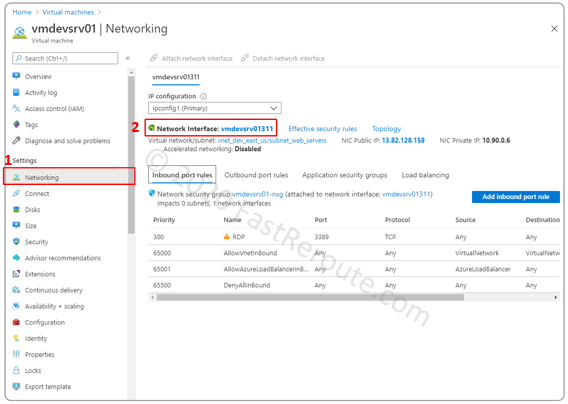Click the Overview monitor icon

16,76
